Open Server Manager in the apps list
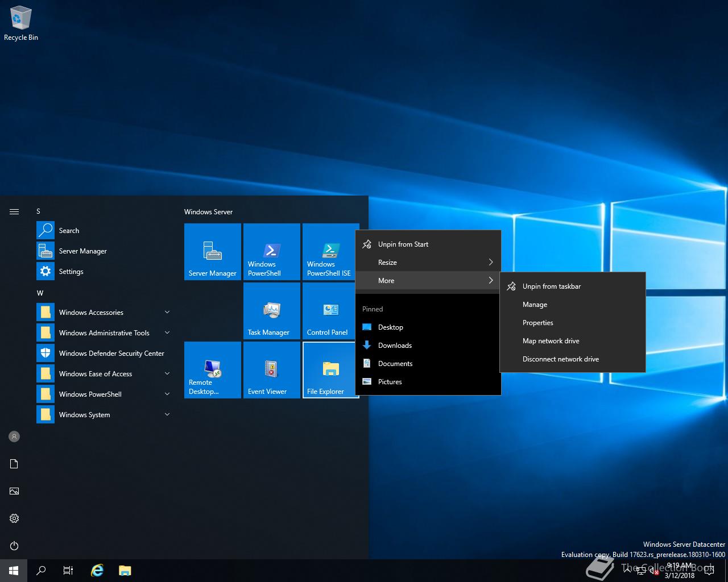Viewport: 728px width, 582px height. click(105, 251)
